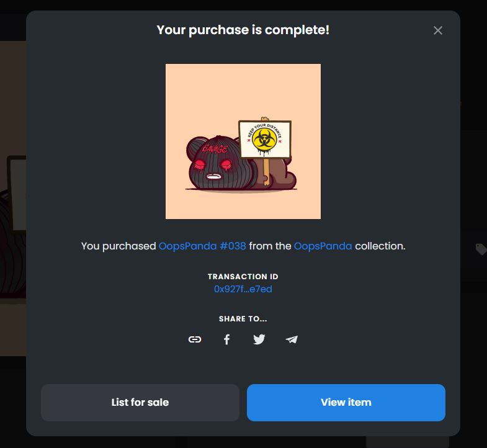Click the View item button

(346, 403)
